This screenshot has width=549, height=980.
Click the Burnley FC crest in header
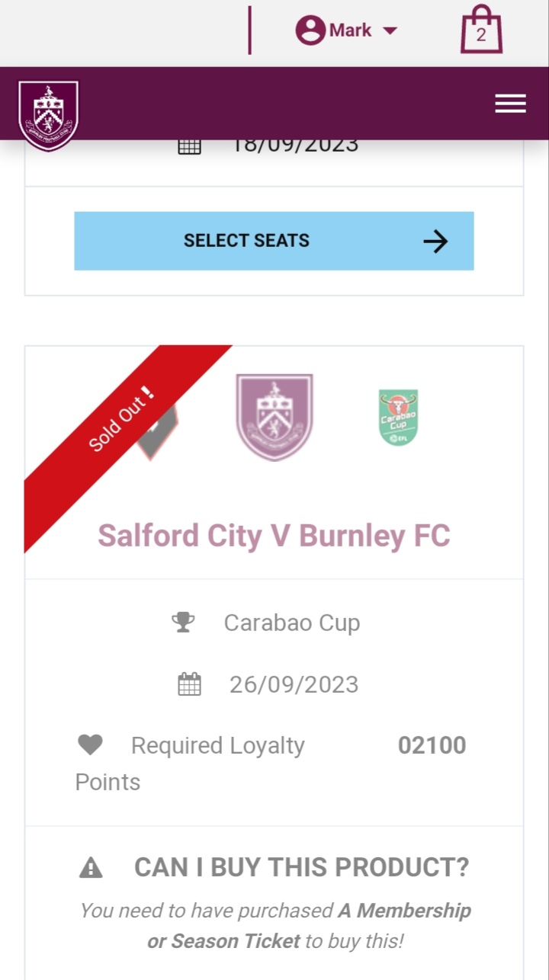[48, 114]
